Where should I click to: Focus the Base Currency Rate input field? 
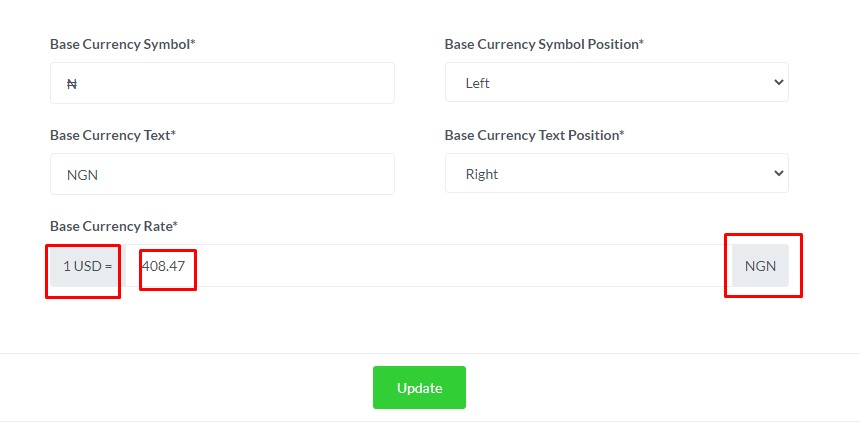pyautogui.click(x=430, y=266)
